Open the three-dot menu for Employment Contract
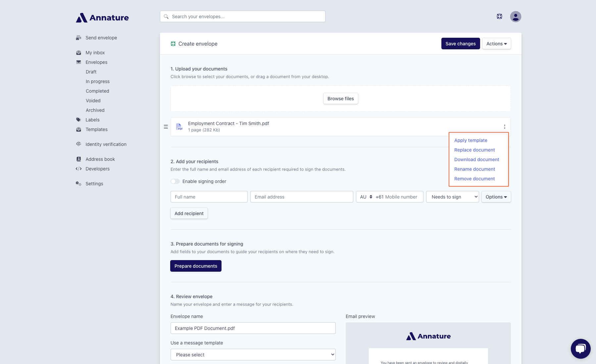 point(505,127)
